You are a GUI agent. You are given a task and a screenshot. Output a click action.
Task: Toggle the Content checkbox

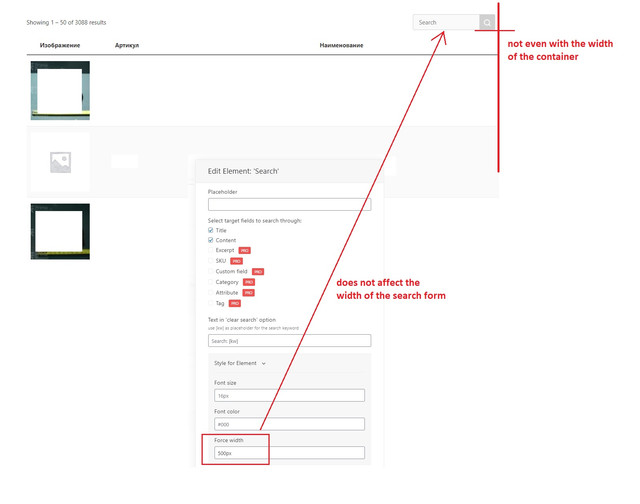(211, 240)
